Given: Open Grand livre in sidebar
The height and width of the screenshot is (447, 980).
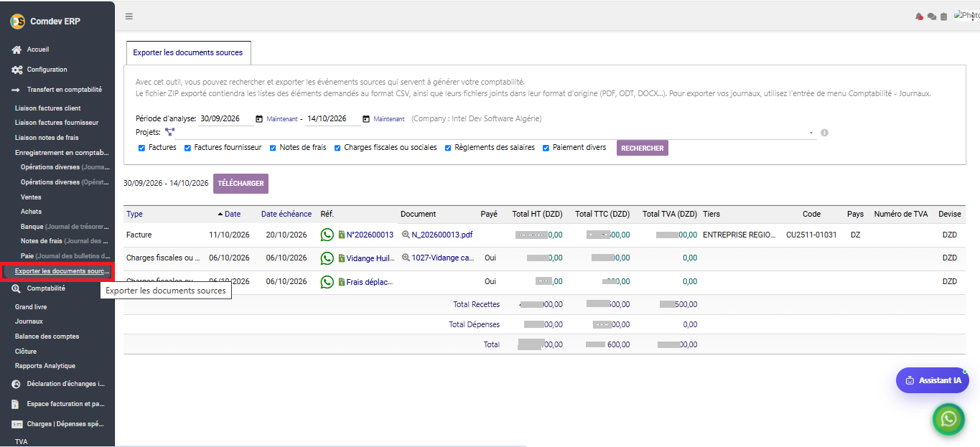Looking at the screenshot, I should 31,307.
